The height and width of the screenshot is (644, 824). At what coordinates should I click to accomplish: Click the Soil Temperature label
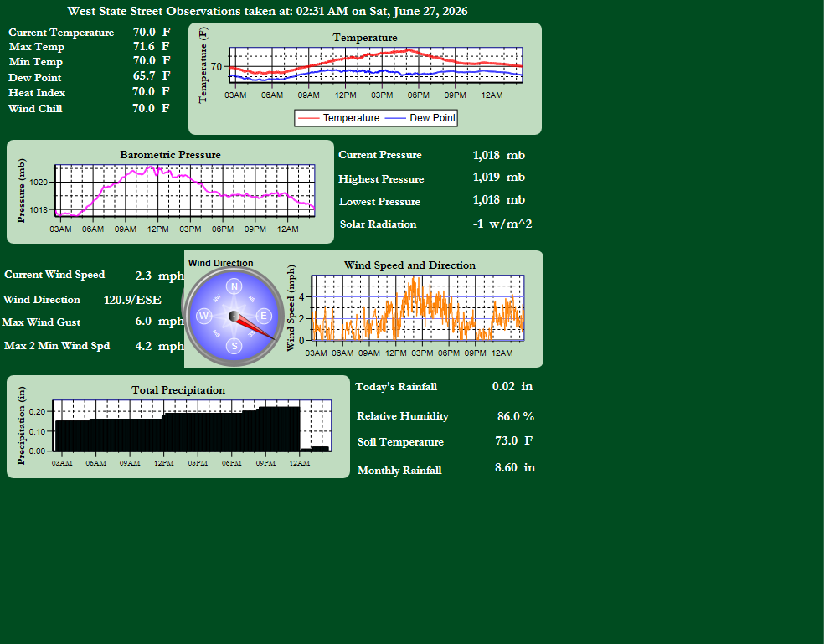400,441
